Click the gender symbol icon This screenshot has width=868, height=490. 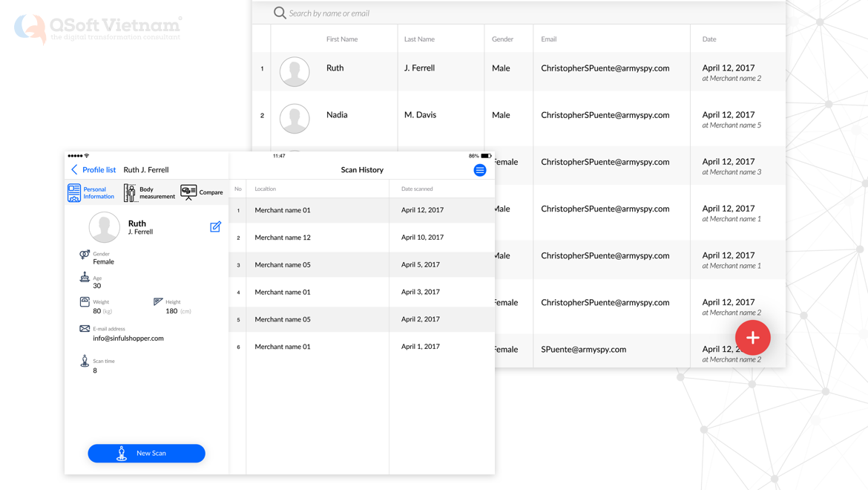click(84, 254)
